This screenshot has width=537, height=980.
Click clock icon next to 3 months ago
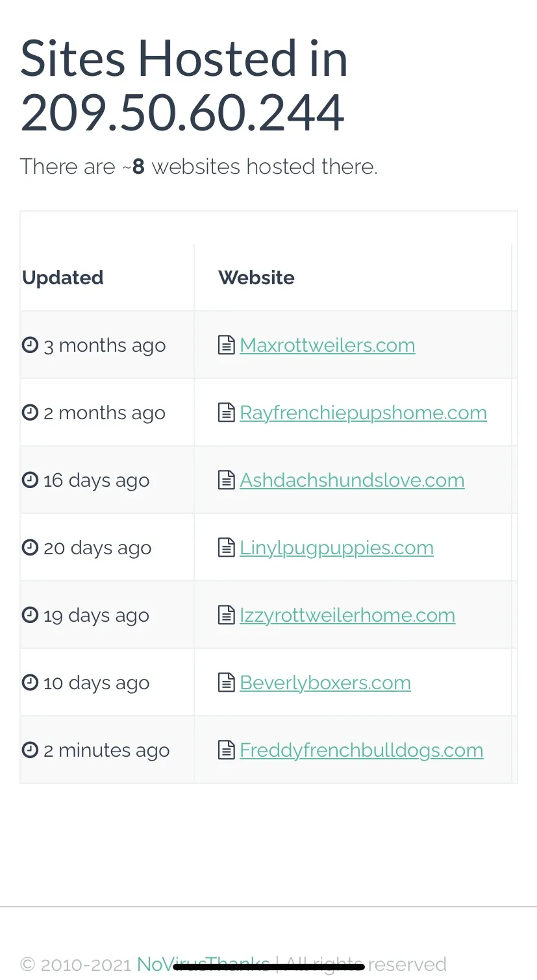[31, 345]
